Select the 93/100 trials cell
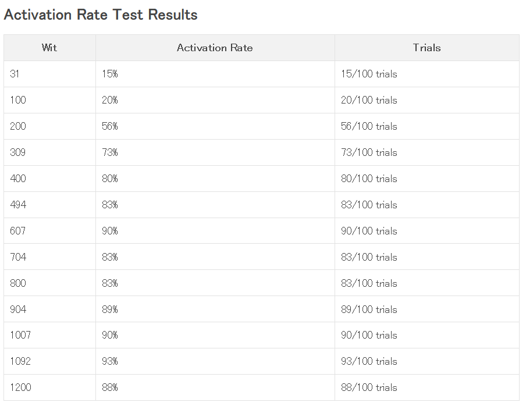Viewport: 526px width, 420px height. (x=427, y=361)
